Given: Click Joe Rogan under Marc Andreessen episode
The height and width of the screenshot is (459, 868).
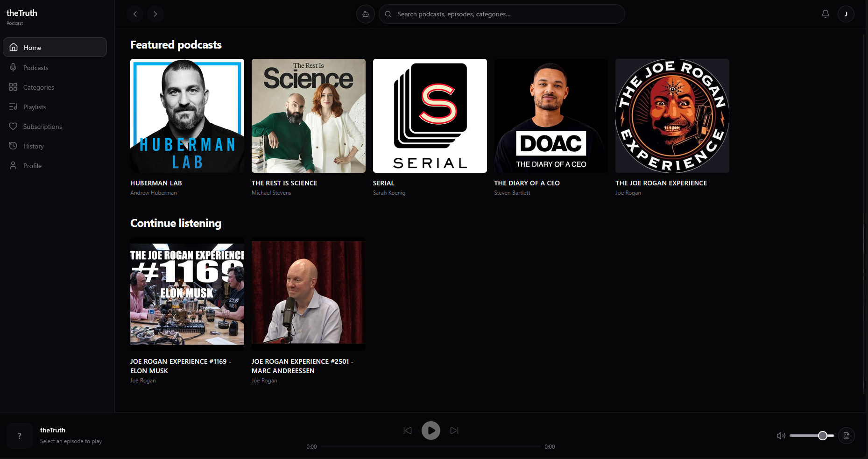Looking at the screenshot, I should pos(264,381).
